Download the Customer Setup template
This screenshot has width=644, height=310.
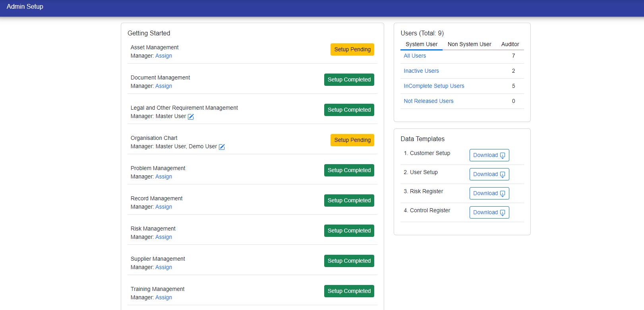(489, 155)
